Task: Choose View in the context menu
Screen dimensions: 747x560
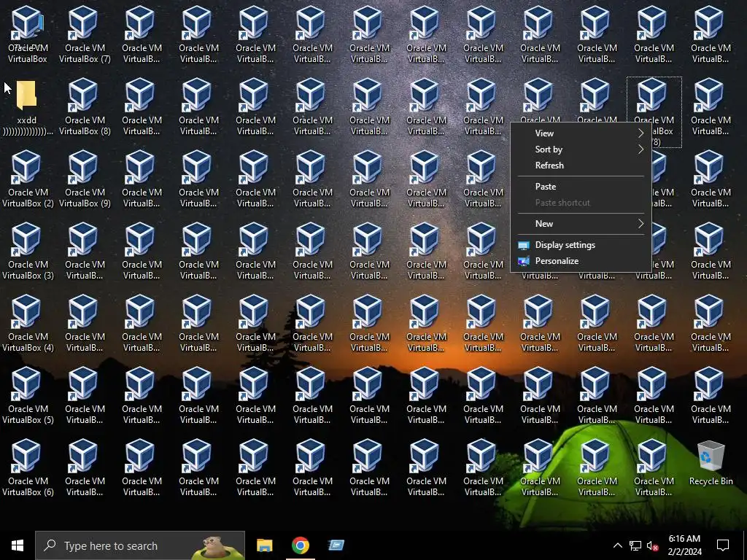Action: tap(581, 133)
